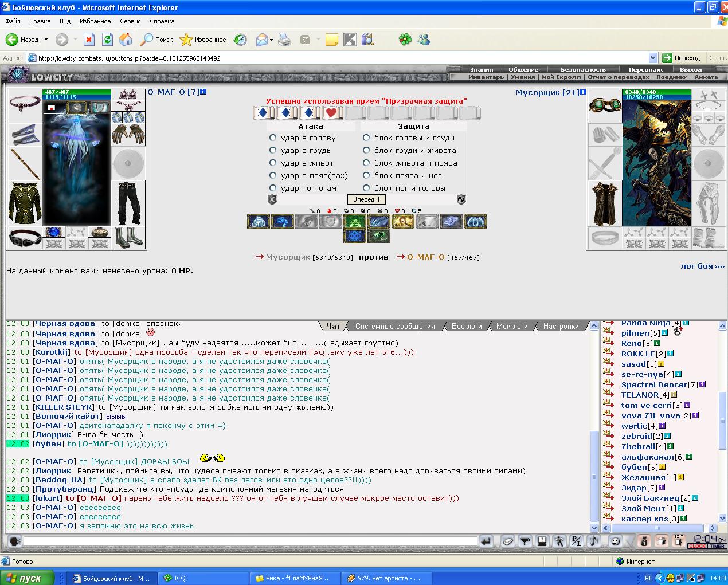Select defense 'блок ног и головы'
This screenshot has width=728, height=585.
366,188
